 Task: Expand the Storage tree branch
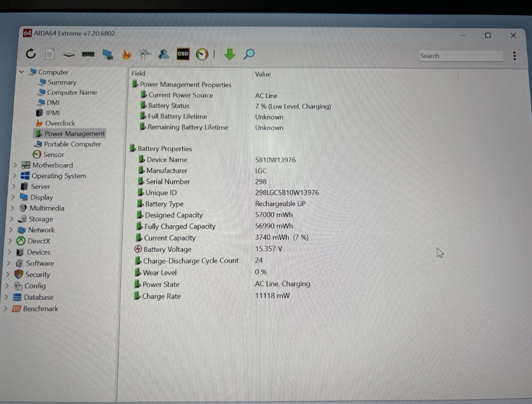pos(15,219)
